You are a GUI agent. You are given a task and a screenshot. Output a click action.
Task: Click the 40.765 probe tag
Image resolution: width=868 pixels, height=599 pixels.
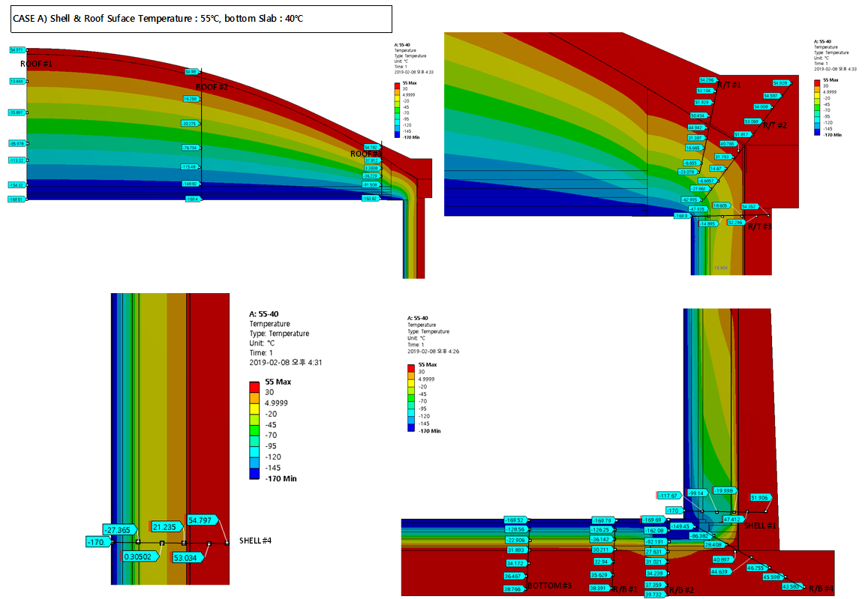coord(727,143)
